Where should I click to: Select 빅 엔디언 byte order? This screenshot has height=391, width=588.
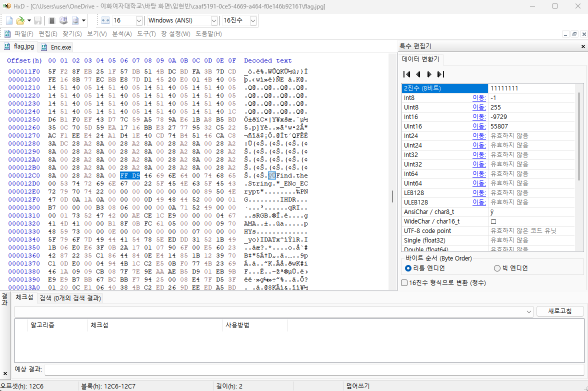(x=511, y=268)
